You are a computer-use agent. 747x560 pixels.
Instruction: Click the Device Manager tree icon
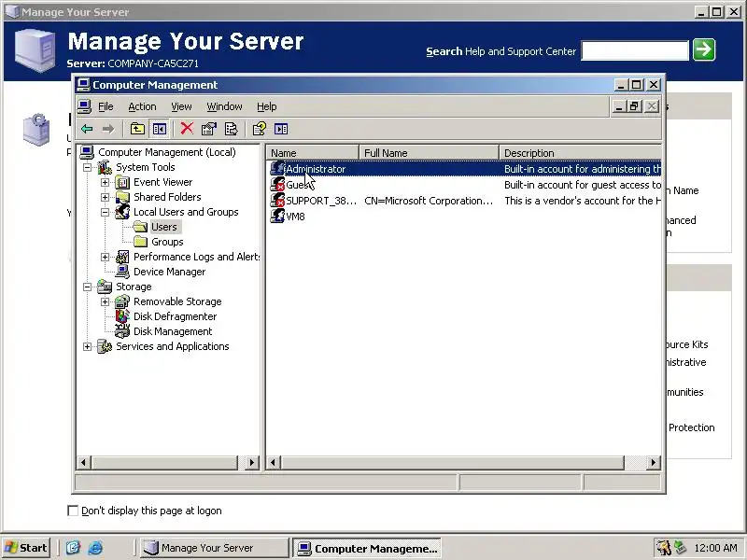122,272
